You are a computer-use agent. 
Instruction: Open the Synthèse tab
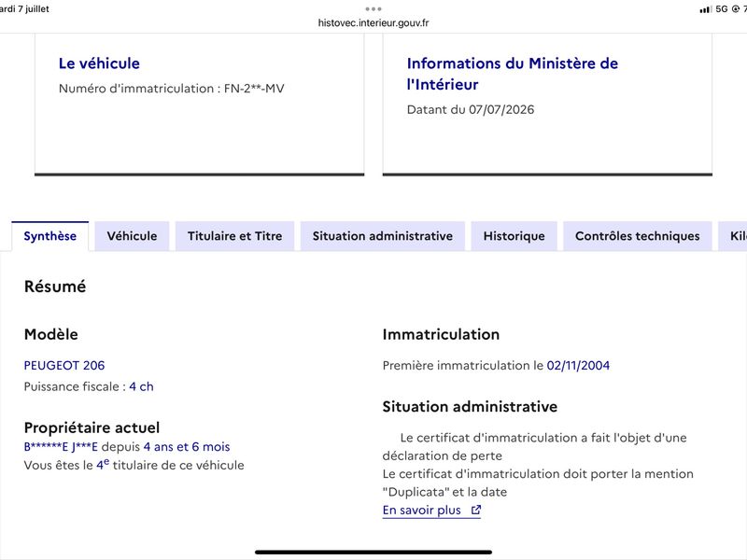[x=50, y=236]
